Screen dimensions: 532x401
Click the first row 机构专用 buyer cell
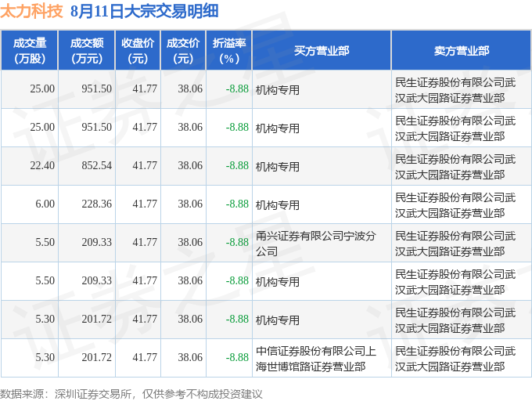pyautogui.click(x=322, y=89)
